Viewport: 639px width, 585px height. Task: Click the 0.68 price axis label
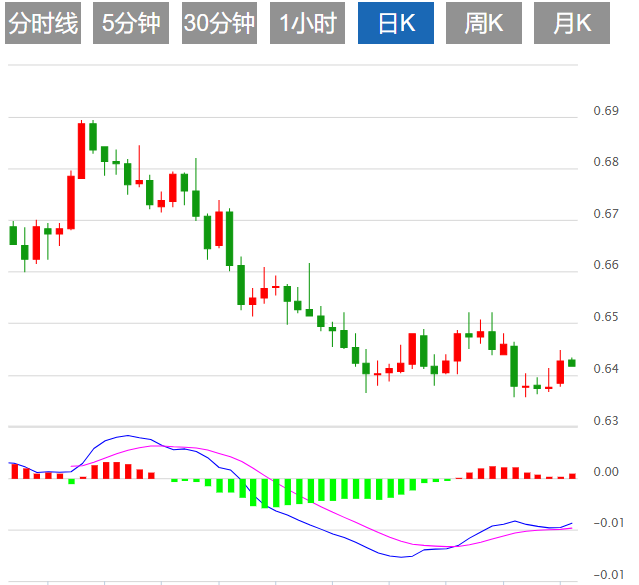coord(606,162)
